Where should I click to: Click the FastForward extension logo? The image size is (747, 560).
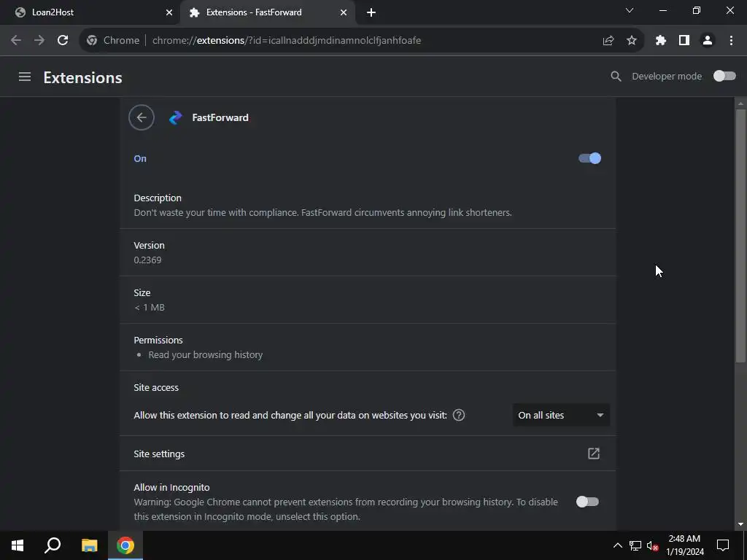click(x=176, y=117)
